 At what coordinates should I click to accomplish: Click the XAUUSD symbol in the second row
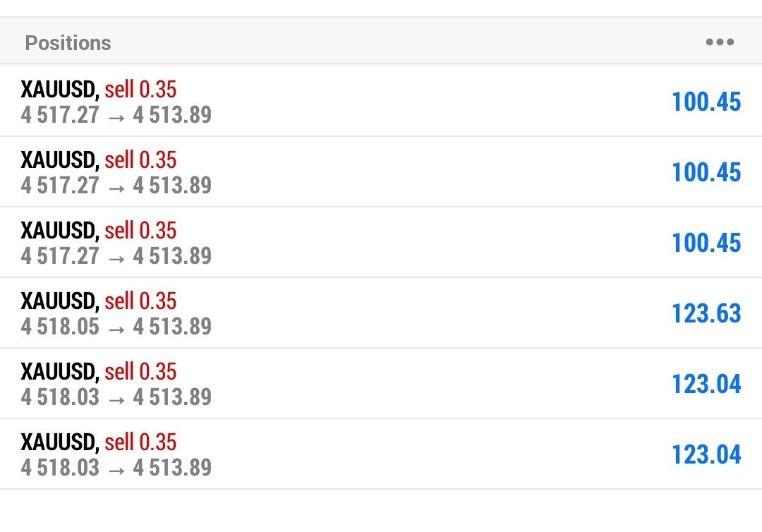pos(59,160)
